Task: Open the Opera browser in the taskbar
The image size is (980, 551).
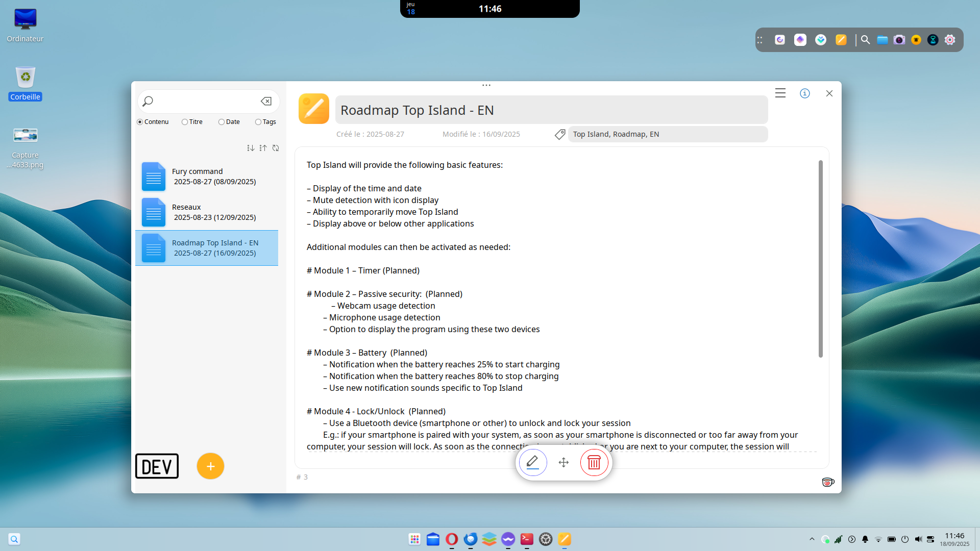Action: click(x=452, y=539)
